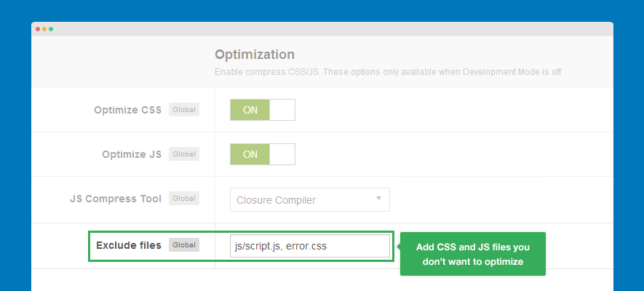The image size is (644, 291).
Task: Click the green Add CSS and JS tooltip
Action: click(473, 254)
